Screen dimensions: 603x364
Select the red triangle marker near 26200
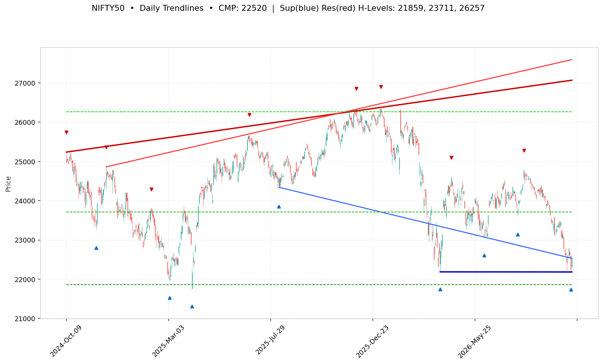coord(249,115)
